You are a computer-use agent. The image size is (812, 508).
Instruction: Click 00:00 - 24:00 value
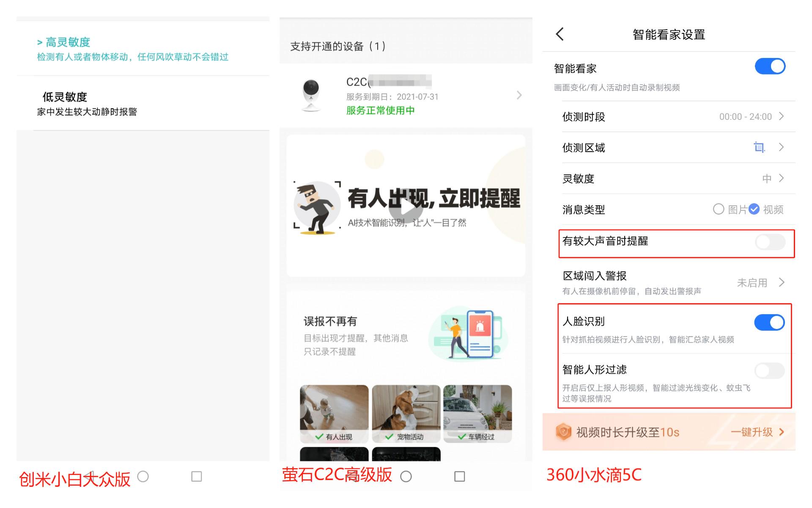click(x=745, y=117)
